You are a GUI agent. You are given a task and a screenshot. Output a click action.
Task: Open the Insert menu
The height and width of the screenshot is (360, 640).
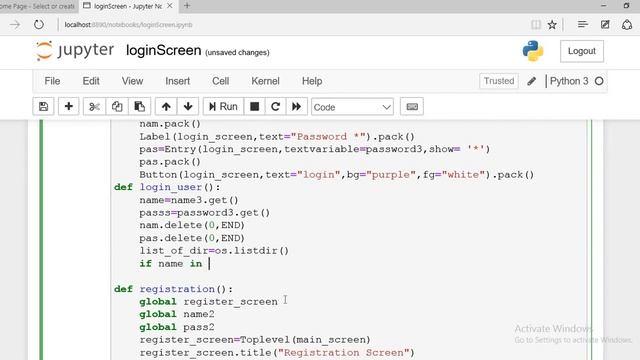pos(178,81)
